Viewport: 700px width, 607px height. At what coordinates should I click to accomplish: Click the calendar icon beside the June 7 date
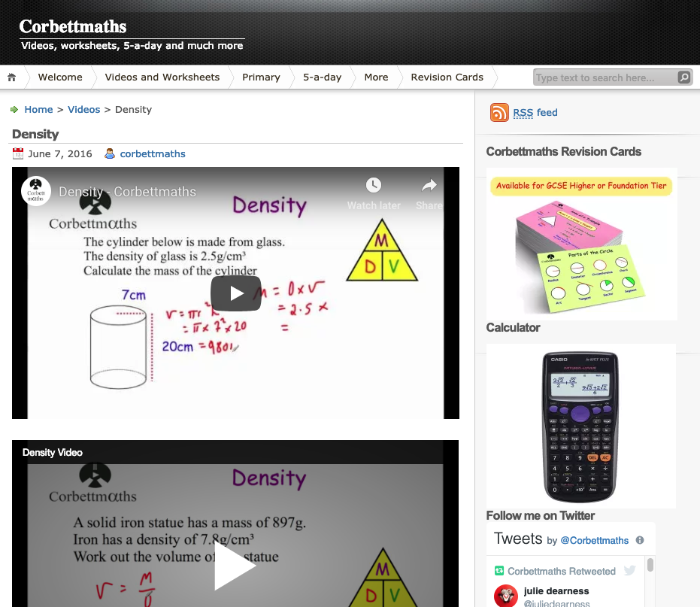click(x=18, y=153)
